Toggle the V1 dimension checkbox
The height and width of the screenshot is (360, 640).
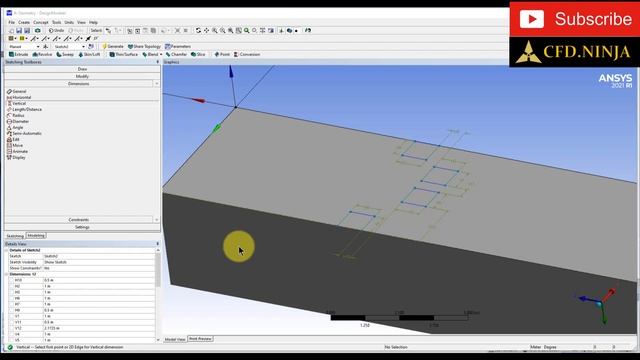[x=12, y=316]
